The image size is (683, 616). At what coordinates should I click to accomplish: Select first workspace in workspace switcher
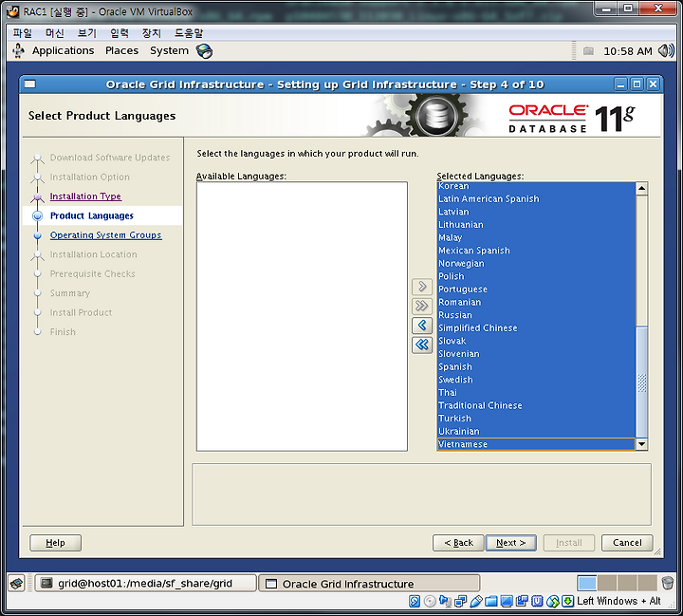point(587,583)
